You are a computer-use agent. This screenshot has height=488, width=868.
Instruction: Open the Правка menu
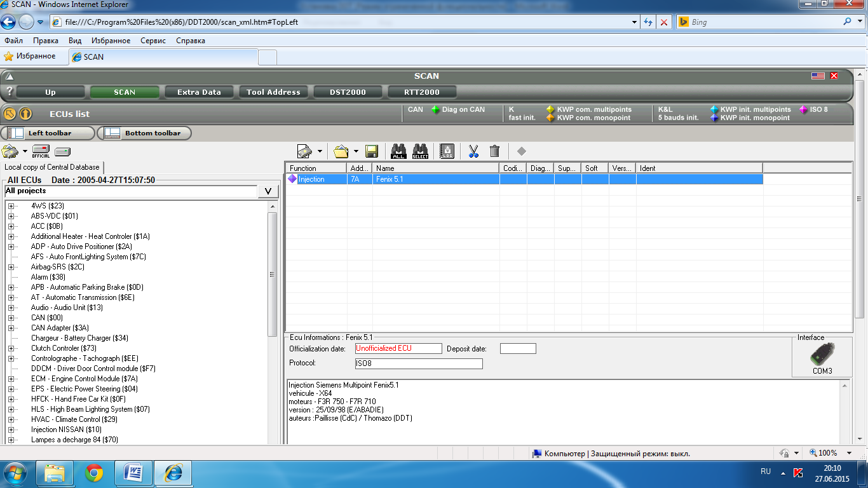[x=46, y=41]
